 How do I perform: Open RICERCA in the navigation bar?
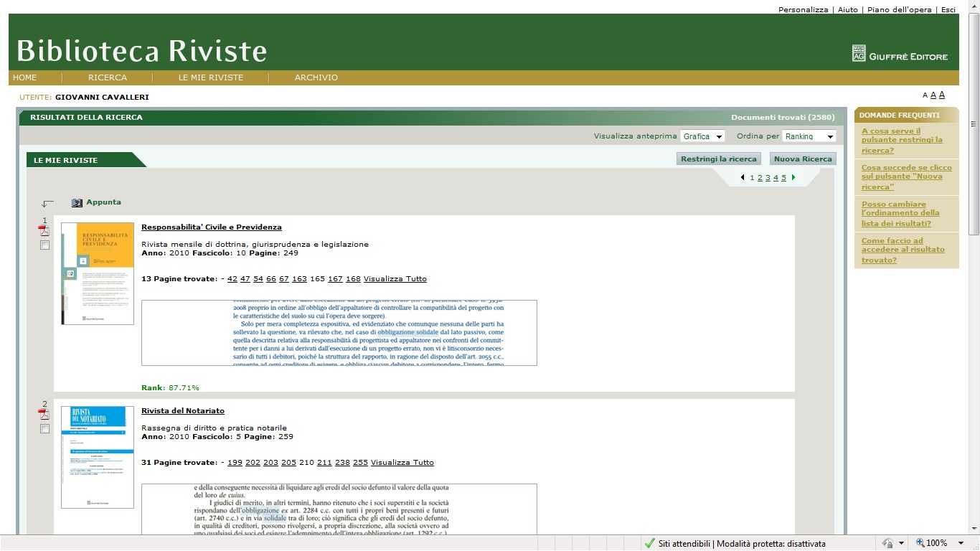(108, 77)
